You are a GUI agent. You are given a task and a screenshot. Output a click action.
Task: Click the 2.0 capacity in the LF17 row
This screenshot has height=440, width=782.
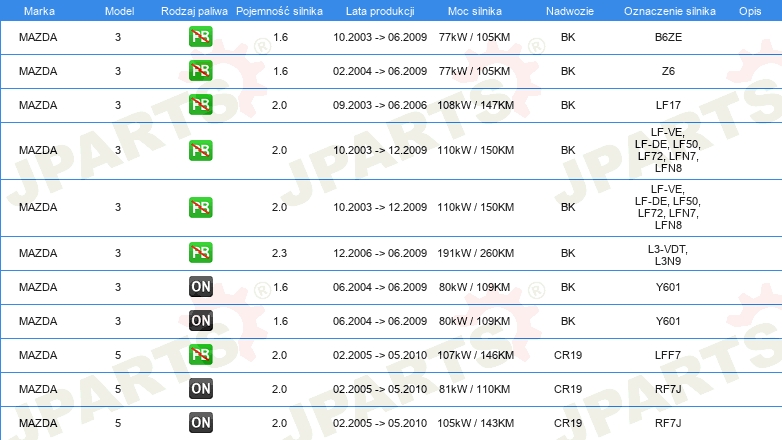[x=279, y=105]
